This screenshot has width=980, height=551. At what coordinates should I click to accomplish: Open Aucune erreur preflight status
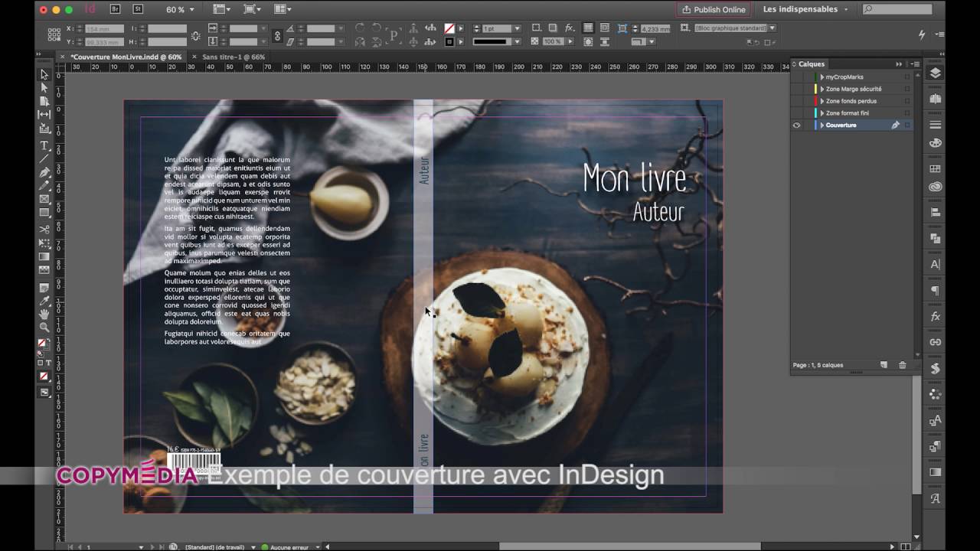point(290,547)
